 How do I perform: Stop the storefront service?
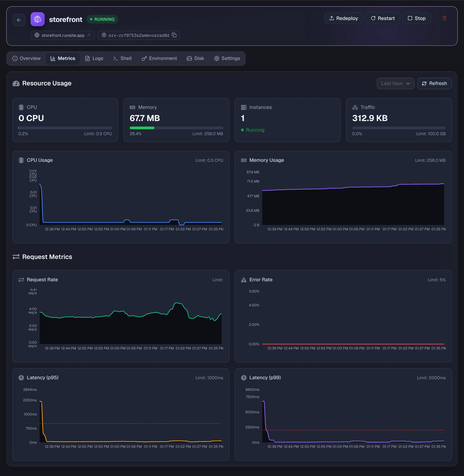click(417, 18)
